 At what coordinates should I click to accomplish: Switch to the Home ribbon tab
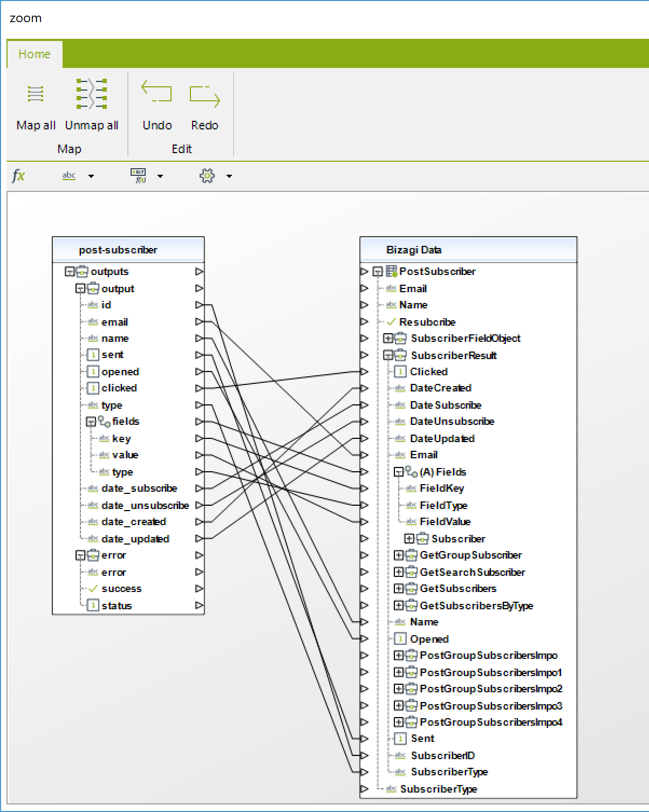35,54
